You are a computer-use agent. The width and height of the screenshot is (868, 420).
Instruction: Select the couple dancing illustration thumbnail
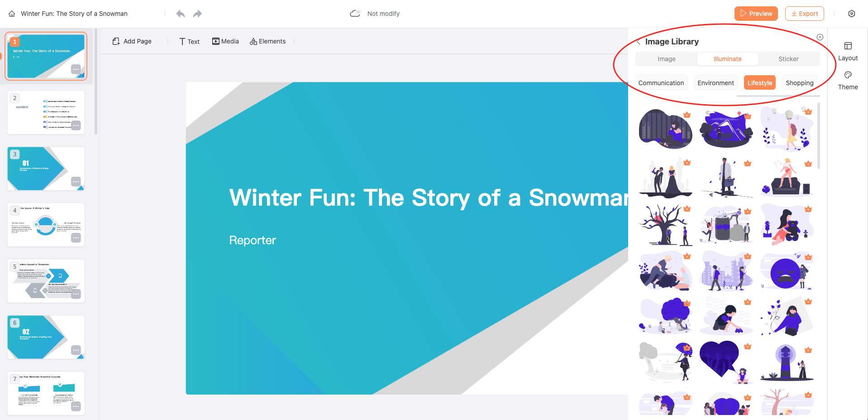click(665, 178)
